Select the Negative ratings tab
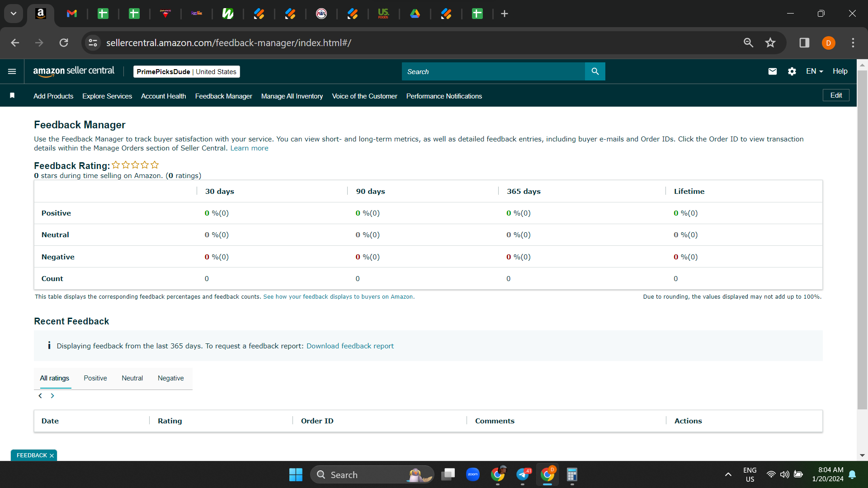The width and height of the screenshot is (868, 488). pos(171,378)
